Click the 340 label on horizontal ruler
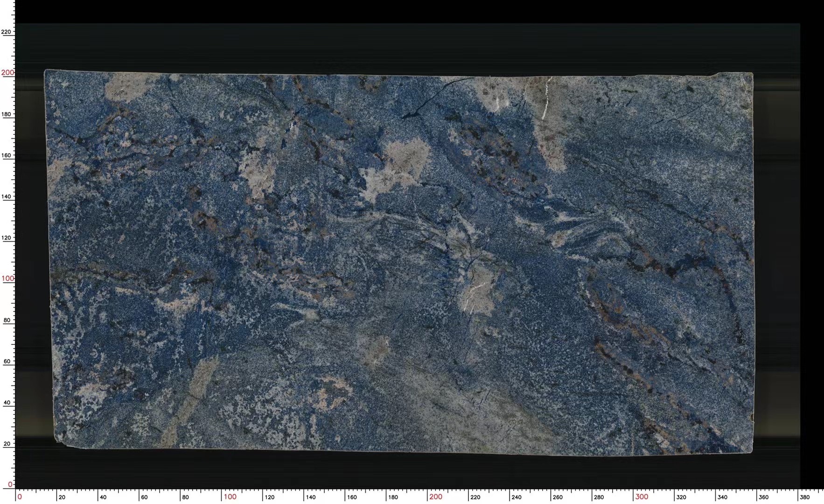This screenshot has height=504, width=824. tap(722, 497)
